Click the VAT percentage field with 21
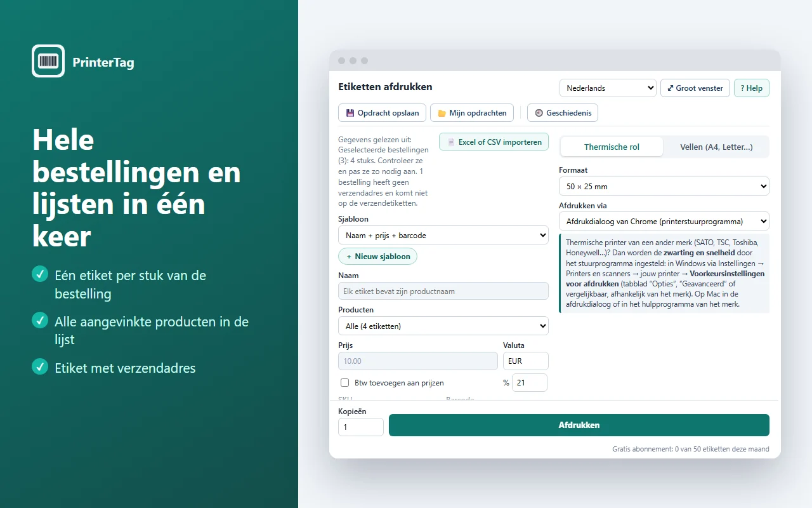The image size is (812, 508). pos(530,383)
